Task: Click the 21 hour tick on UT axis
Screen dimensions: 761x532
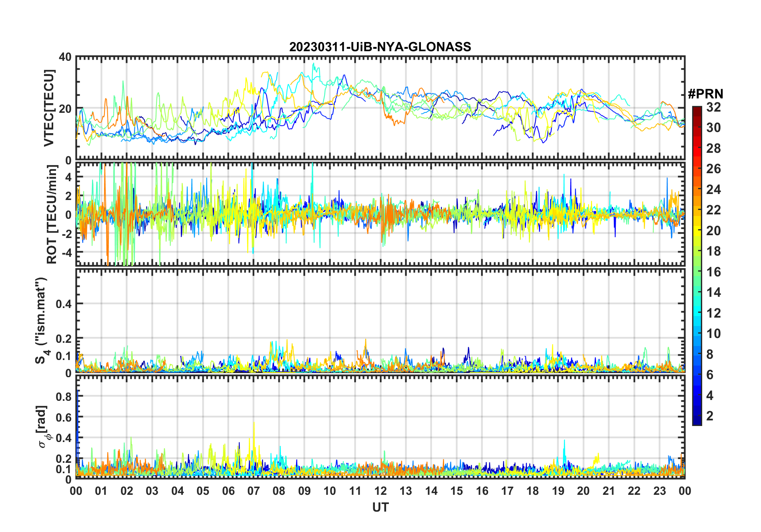Action: [x=609, y=491]
